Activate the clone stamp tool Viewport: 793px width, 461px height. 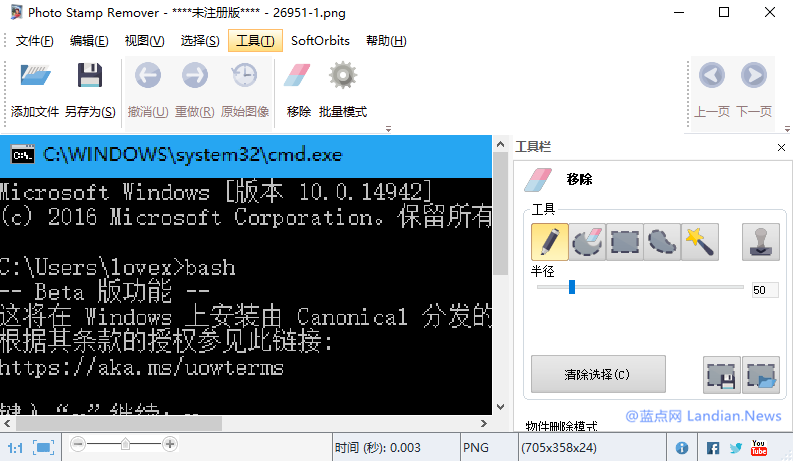coord(761,242)
